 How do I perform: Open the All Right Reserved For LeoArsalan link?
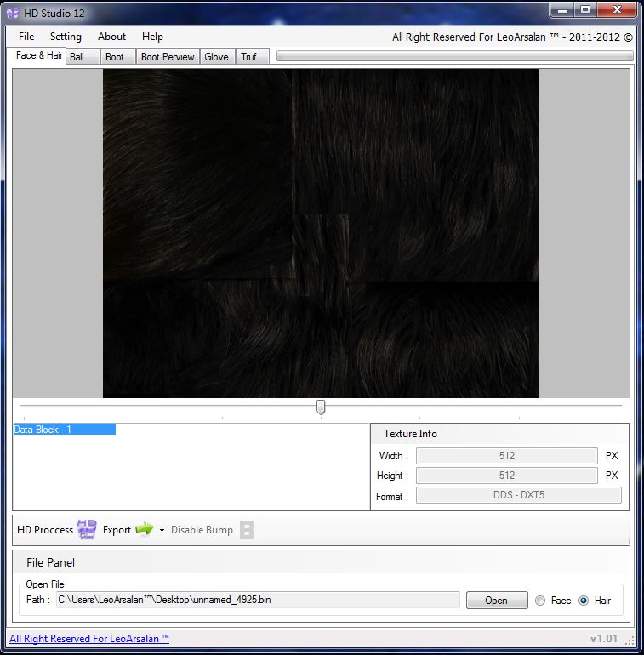pyautogui.click(x=89, y=639)
